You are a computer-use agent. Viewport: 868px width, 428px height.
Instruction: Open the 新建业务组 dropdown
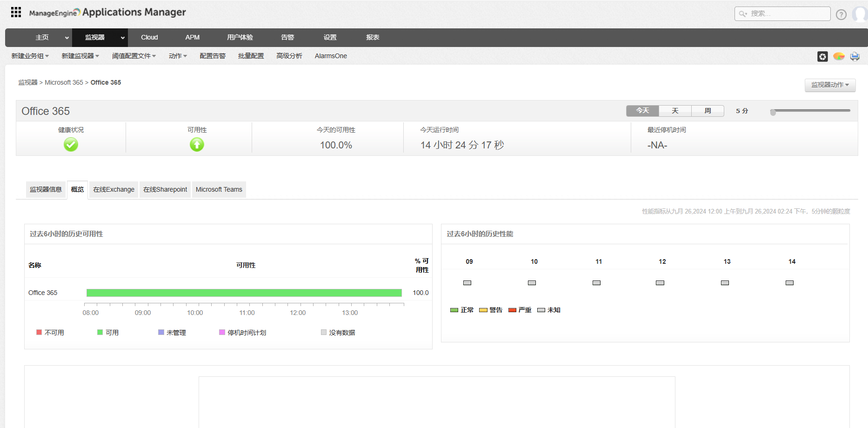pos(30,56)
